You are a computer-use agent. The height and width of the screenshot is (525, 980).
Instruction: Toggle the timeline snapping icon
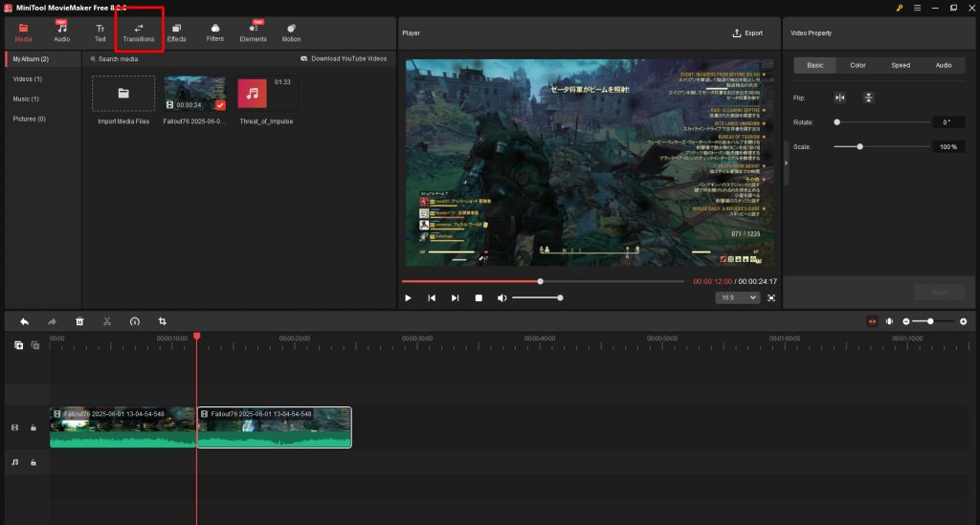[872, 321]
